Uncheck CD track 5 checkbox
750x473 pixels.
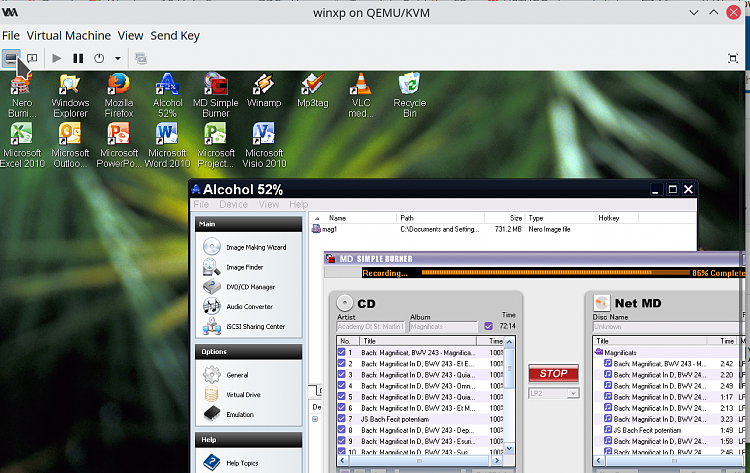(342, 396)
